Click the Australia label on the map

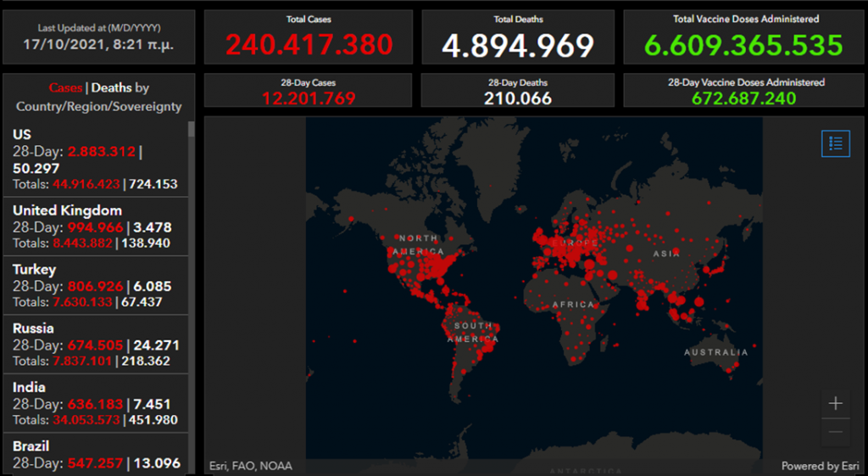pyautogui.click(x=716, y=352)
